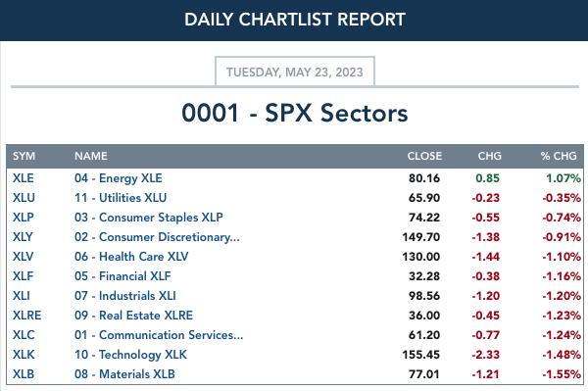588x391 pixels.
Task: Open the '07 - Industrials XLI' link
Action: pos(124,296)
